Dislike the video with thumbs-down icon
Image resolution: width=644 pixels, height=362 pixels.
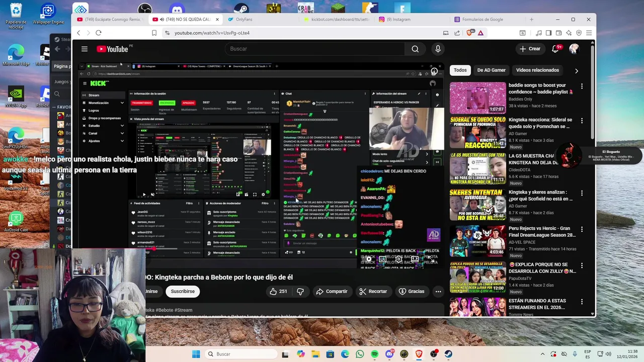click(300, 291)
